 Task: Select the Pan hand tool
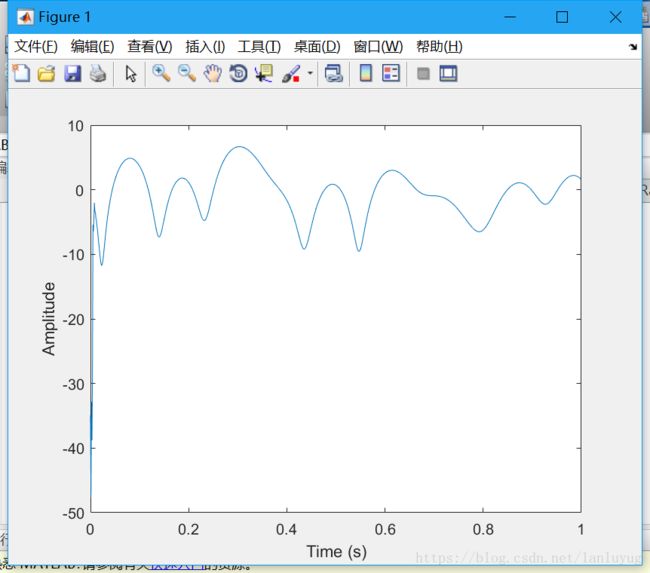213,73
